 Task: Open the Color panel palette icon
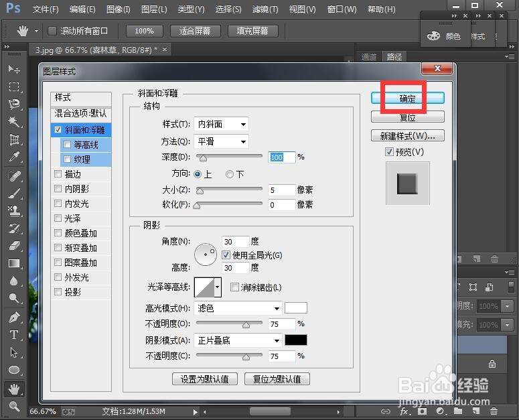(433, 36)
